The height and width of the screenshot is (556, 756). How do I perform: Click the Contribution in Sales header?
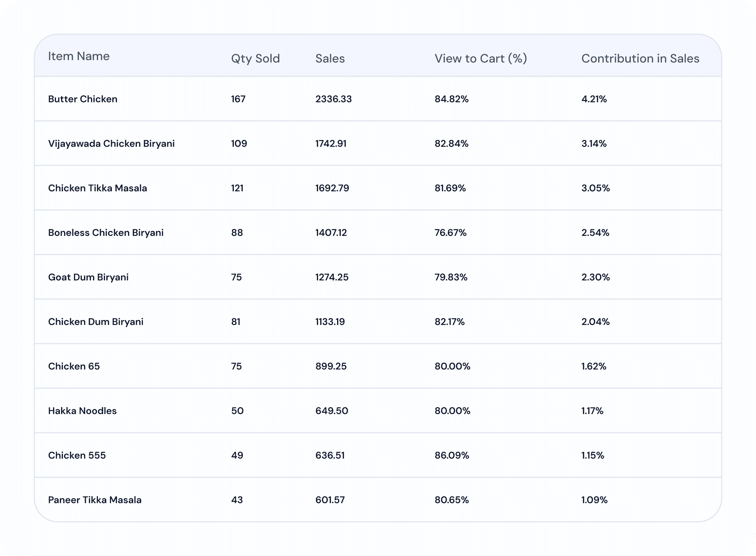pos(640,59)
